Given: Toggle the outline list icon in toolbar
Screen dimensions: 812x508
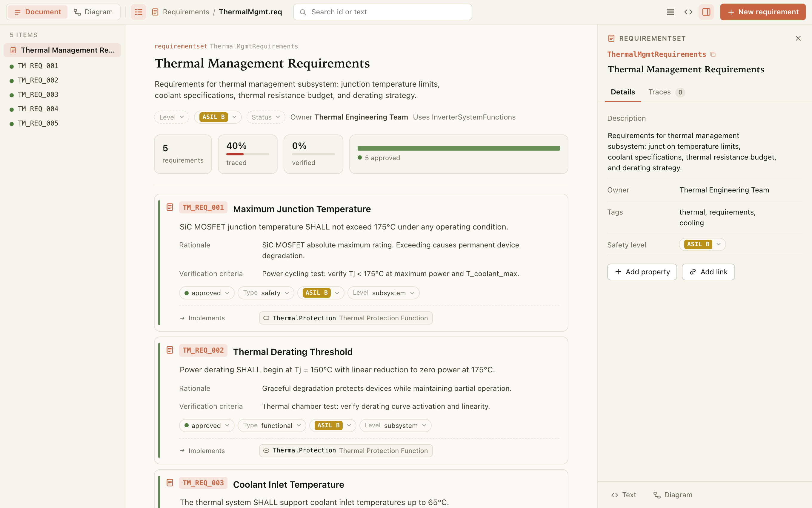Looking at the screenshot, I should click(x=138, y=12).
